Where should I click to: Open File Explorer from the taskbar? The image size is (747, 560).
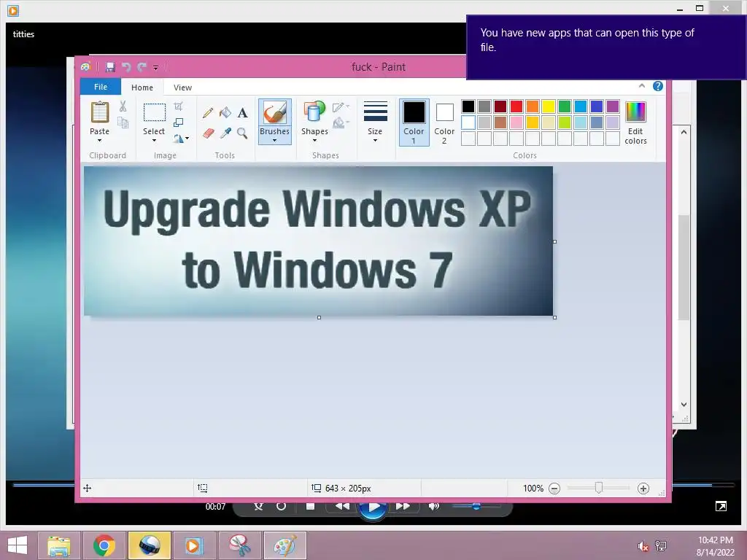pos(59,545)
